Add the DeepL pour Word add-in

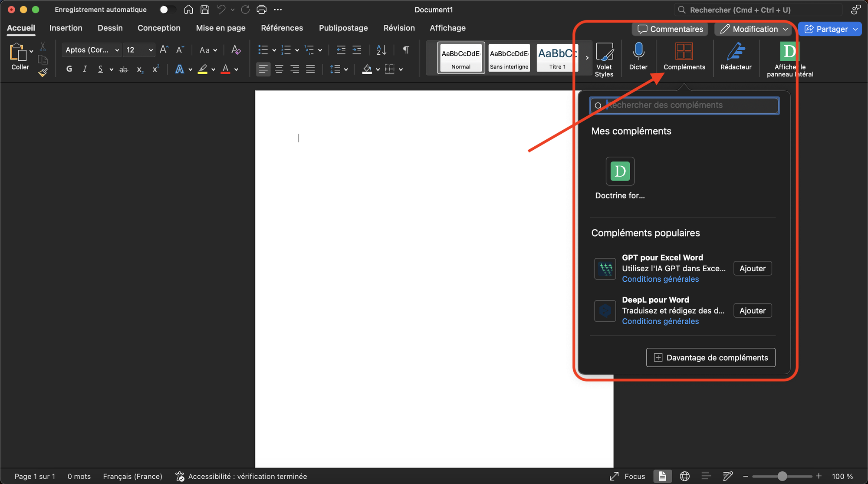click(x=752, y=311)
